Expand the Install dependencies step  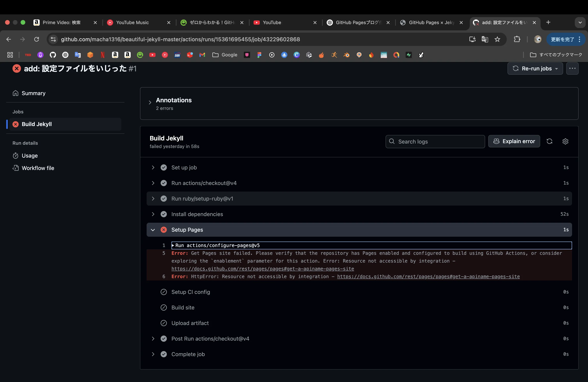click(x=153, y=214)
